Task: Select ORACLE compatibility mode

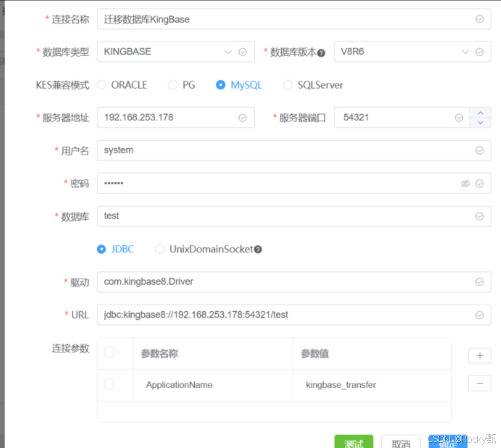Action: 122,85
